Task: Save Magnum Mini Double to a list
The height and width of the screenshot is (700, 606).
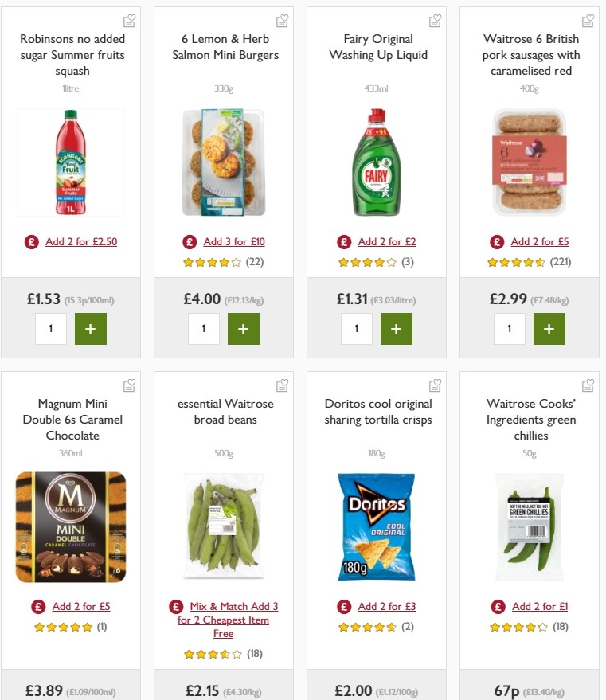Action: point(128,385)
